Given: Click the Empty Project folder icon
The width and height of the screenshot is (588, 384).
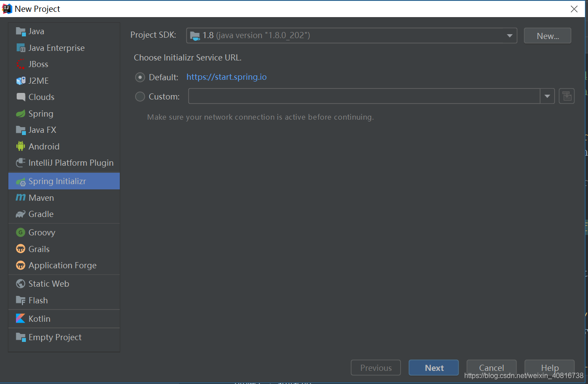Looking at the screenshot, I should click(x=21, y=337).
